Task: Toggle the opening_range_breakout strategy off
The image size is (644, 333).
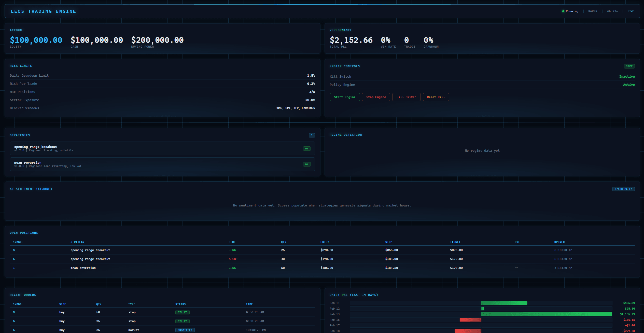Action: click(306, 148)
